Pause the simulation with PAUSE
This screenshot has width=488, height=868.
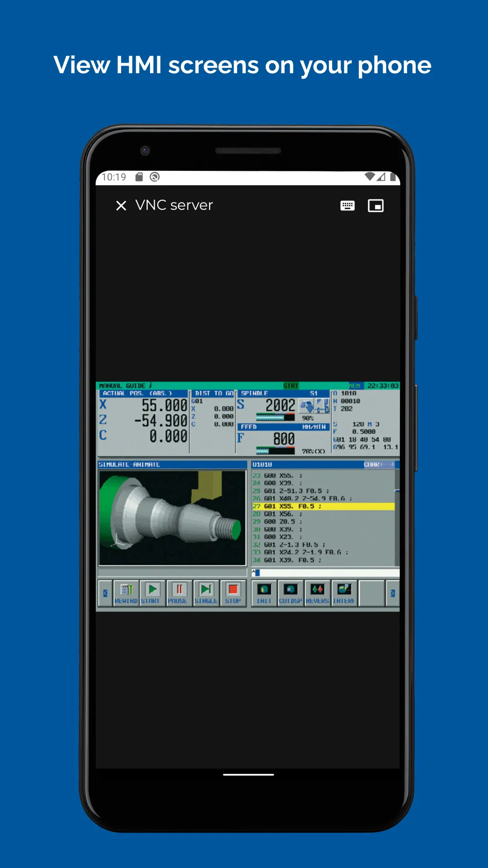tap(179, 593)
